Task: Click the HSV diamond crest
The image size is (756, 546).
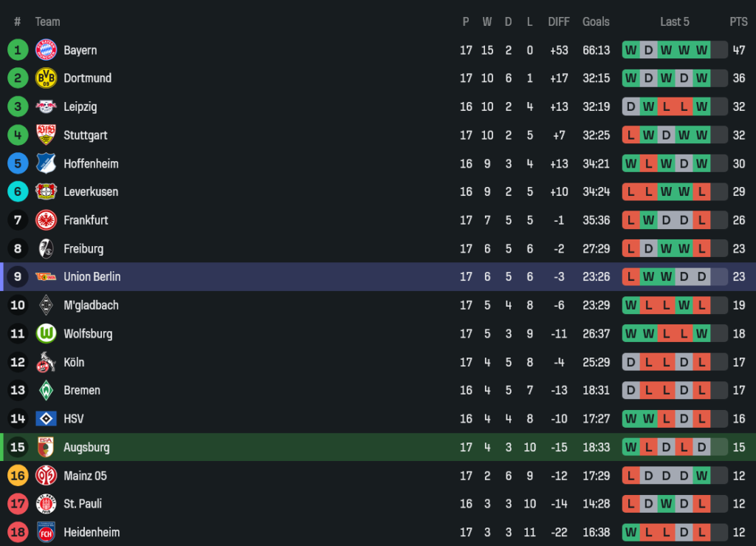Action: [x=46, y=419]
